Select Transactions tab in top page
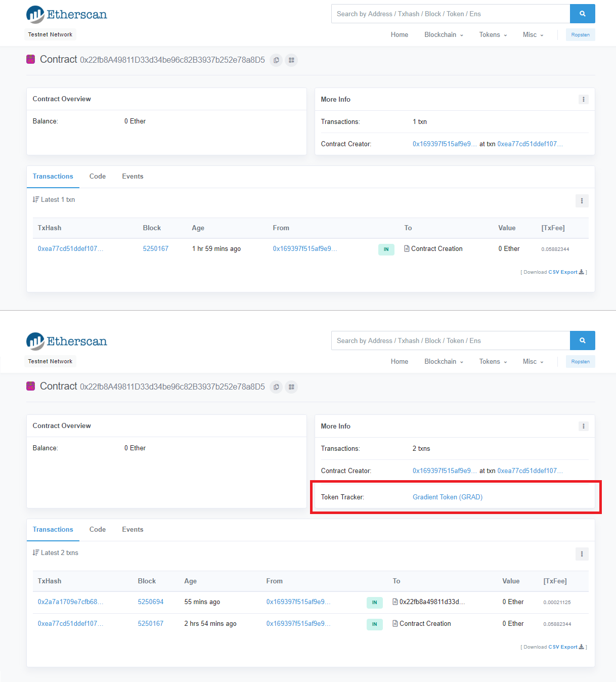Viewport: 616px width, 682px height. pyautogui.click(x=53, y=176)
